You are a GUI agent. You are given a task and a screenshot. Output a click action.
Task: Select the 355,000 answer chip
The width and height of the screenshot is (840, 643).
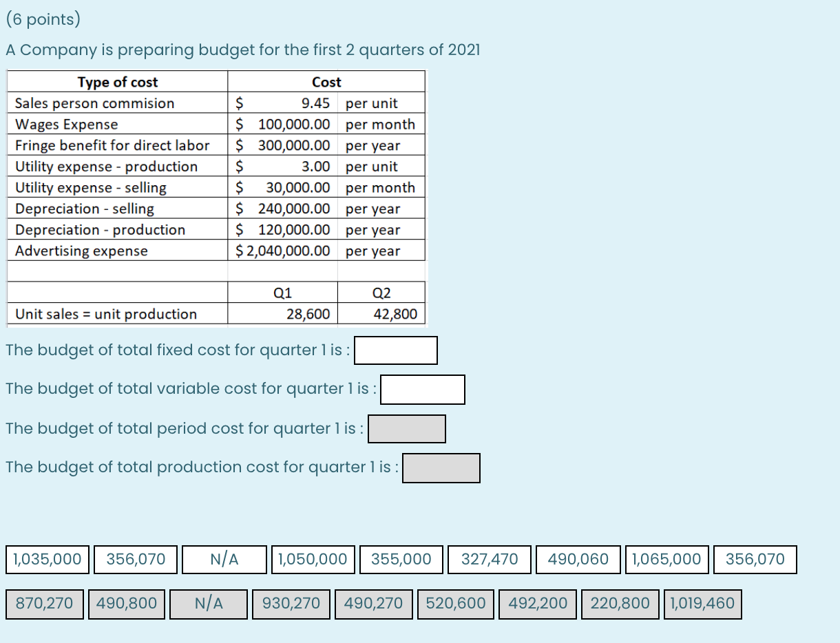click(x=401, y=560)
